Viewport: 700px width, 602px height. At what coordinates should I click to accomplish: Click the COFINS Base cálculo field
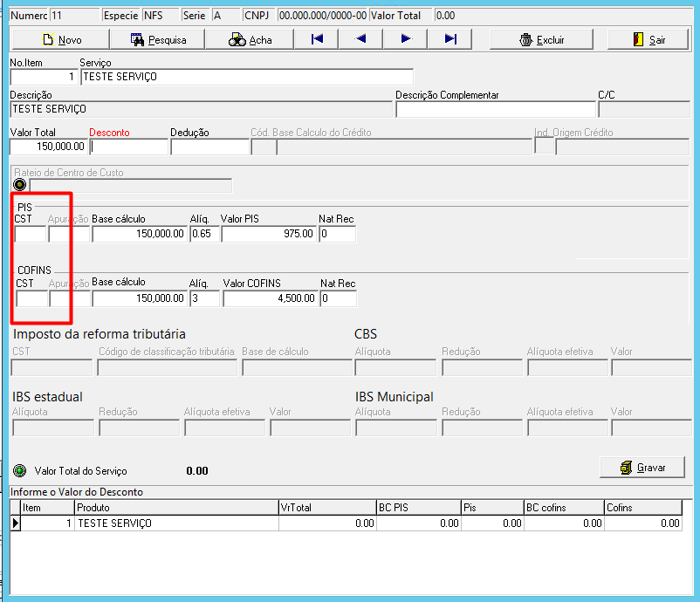(139, 298)
